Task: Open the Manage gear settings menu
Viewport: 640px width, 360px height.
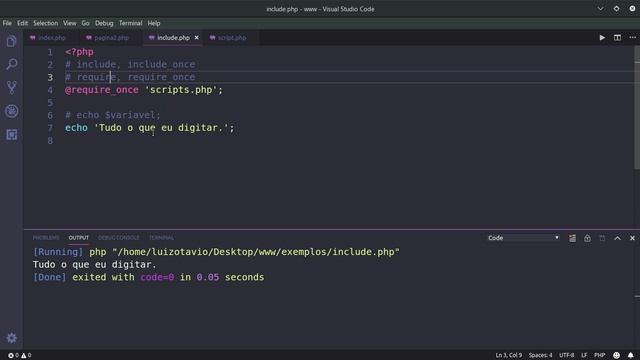Action: (11, 338)
